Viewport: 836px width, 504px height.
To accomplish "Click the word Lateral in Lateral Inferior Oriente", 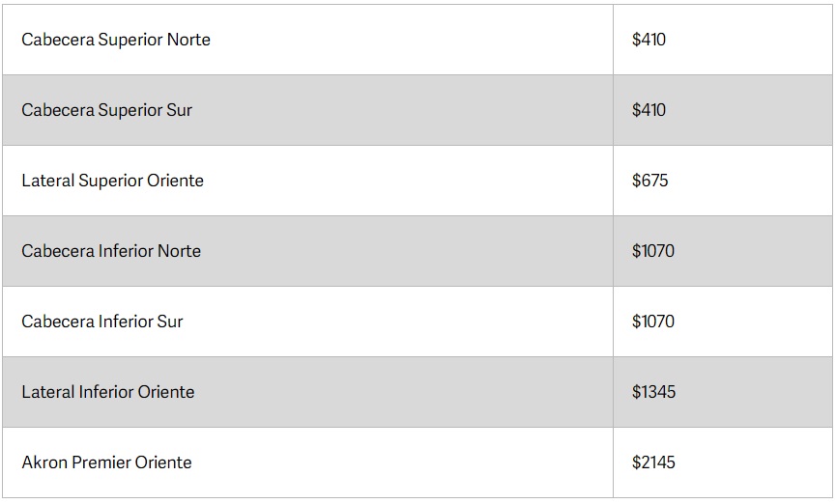I will click(48, 392).
